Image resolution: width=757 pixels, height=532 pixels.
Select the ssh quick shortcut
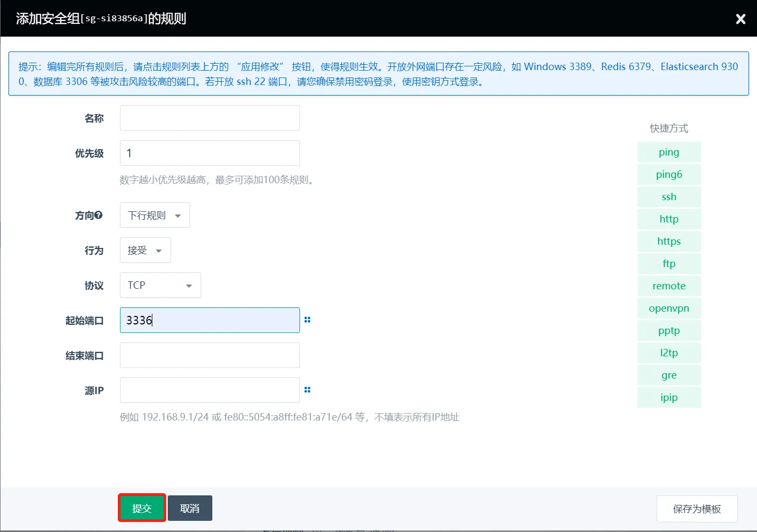coord(669,196)
